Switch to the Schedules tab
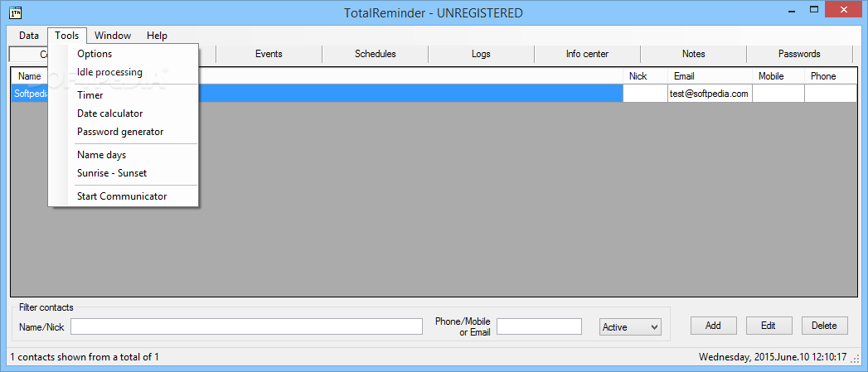 pyautogui.click(x=375, y=54)
